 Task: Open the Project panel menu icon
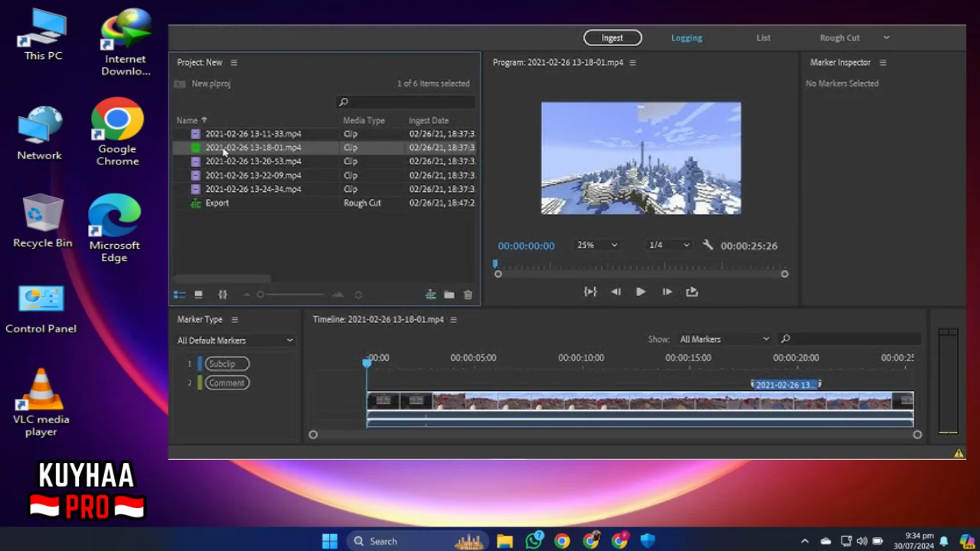(234, 63)
